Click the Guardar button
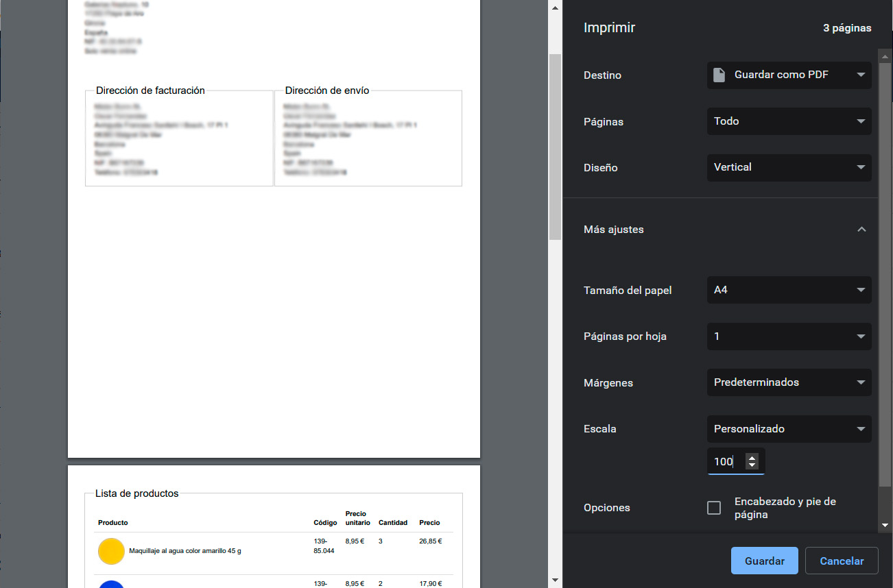 pos(765,561)
